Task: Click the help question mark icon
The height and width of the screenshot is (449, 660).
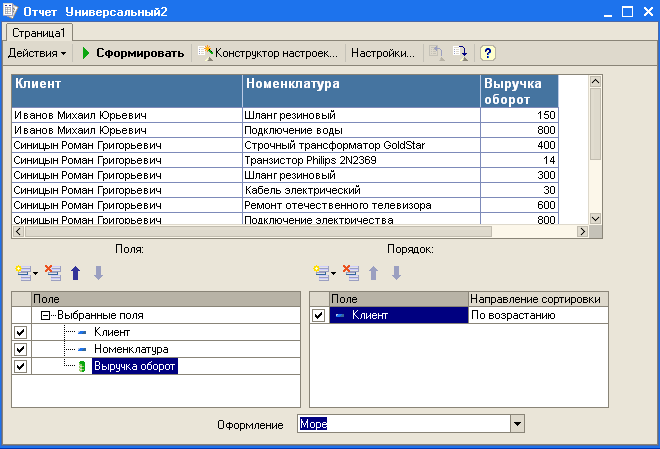Action: pos(487,52)
